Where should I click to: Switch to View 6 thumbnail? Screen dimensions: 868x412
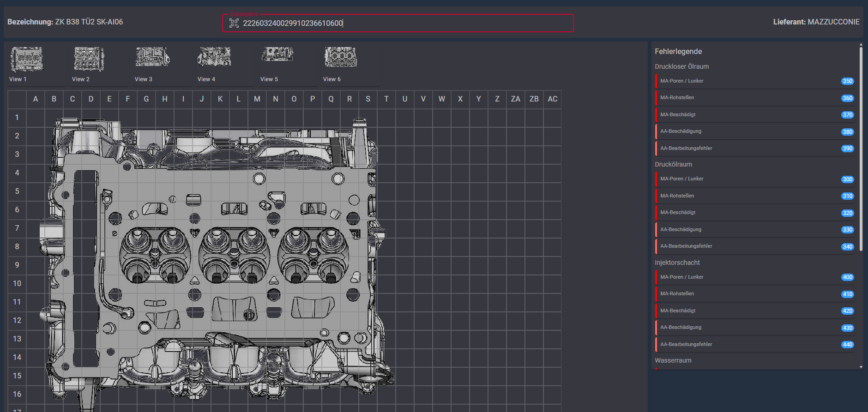pos(350,65)
